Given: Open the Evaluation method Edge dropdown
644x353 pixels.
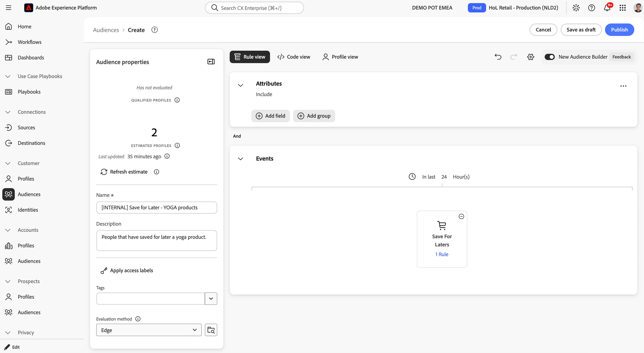Looking at the screenshot, I should [x=149, y=330].
